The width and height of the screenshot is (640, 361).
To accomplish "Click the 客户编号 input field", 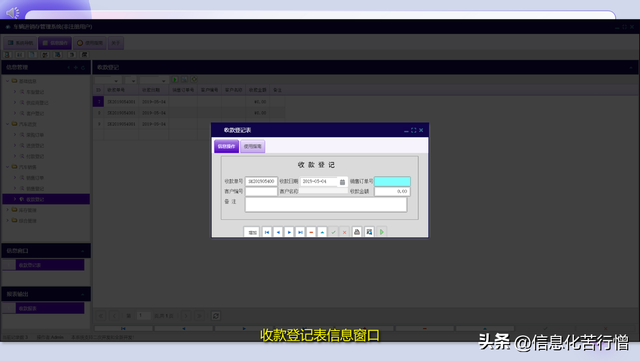I will 261,192.
